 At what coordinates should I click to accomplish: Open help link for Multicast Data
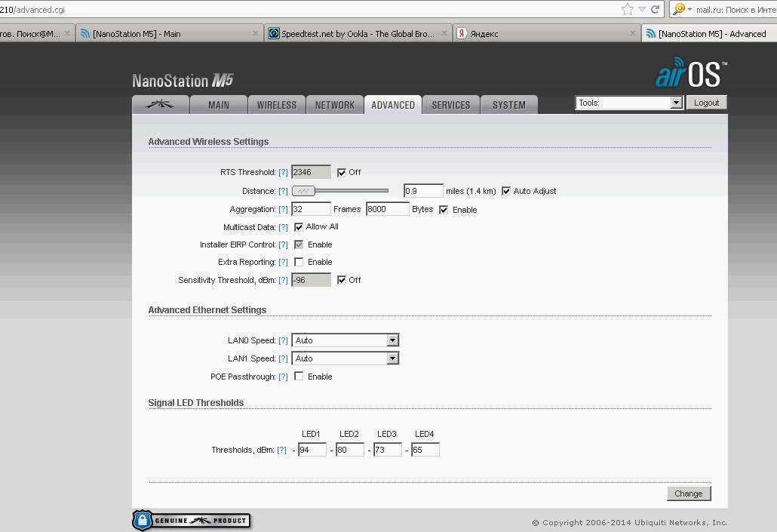[x=283, y=227]
